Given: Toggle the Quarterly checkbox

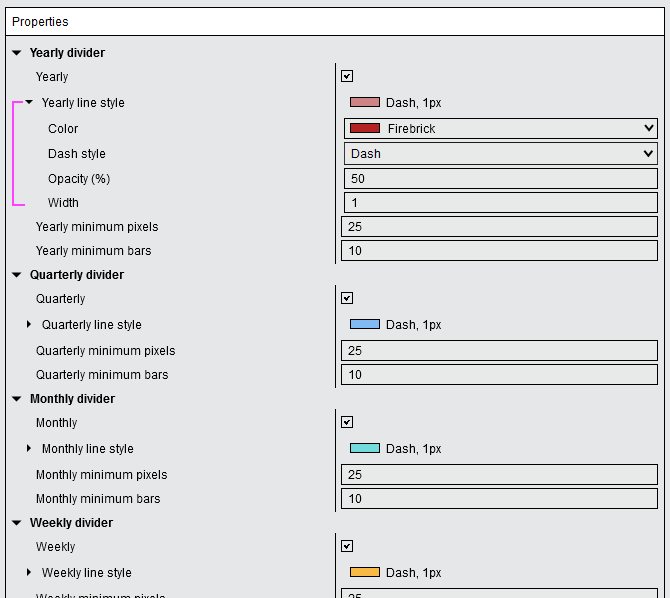Looking at the screenshot, I should point(347,298).
